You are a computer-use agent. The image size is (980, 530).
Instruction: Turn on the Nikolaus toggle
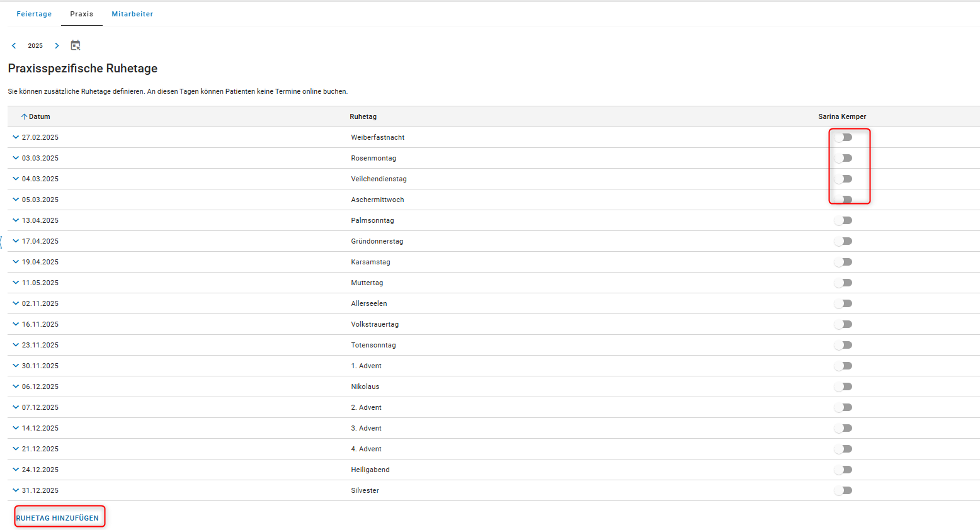[843, 386]
